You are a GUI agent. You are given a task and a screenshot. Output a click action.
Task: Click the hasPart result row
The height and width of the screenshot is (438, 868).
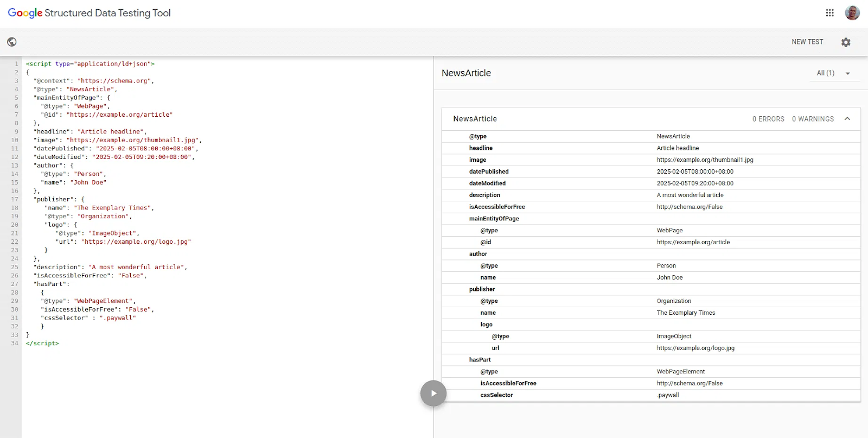pos(651,360)
